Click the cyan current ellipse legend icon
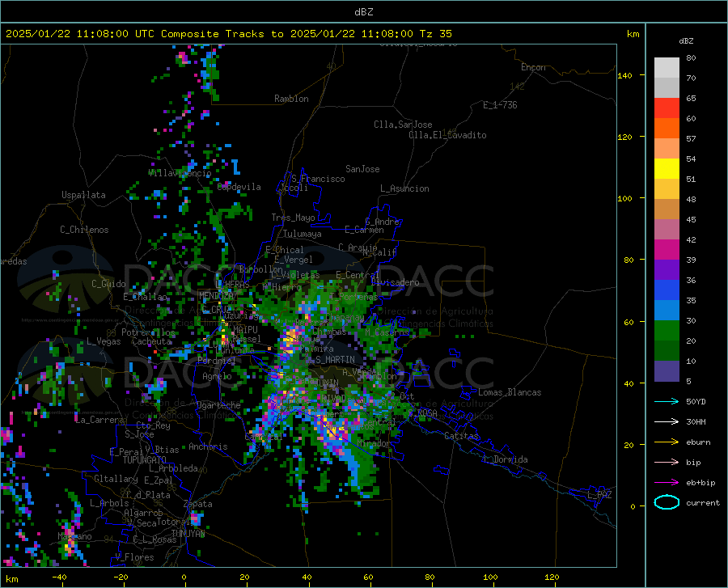Screen dimensions: 728x588 click(667, 502)
